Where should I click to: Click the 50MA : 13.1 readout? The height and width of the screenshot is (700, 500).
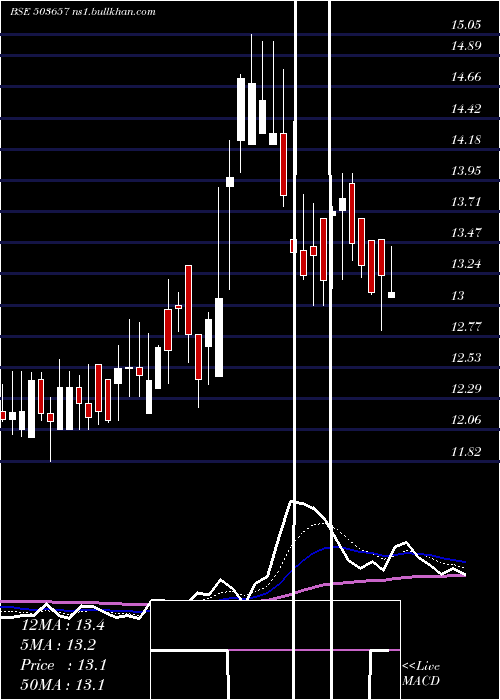coord(62,685)
